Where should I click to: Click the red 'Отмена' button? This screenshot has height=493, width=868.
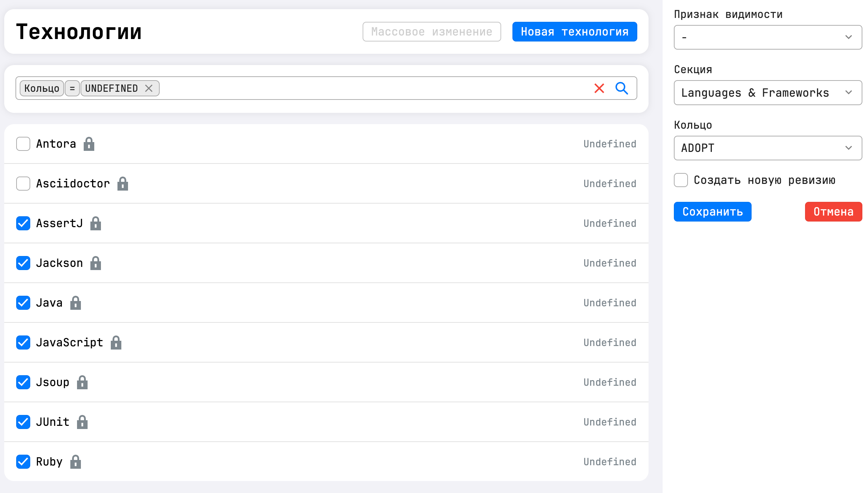[x=834, y=212]
